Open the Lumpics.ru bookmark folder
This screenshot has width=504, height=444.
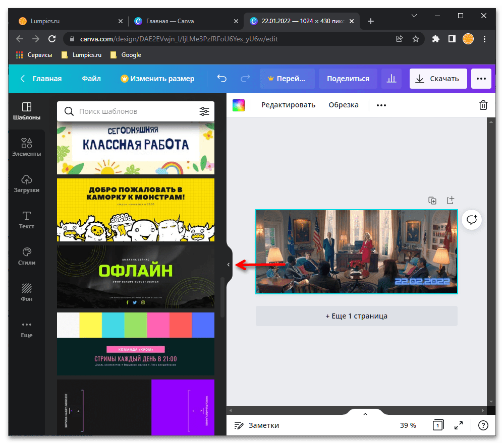pyautogui.click(x=81, y=55)
